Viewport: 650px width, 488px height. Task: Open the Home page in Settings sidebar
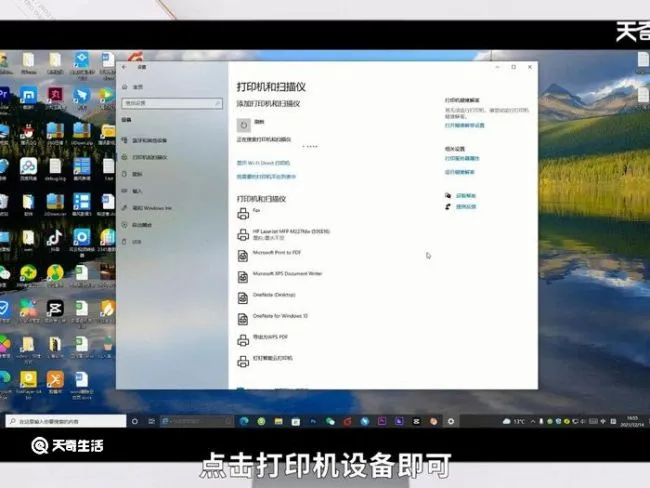(x=133, y=87)
